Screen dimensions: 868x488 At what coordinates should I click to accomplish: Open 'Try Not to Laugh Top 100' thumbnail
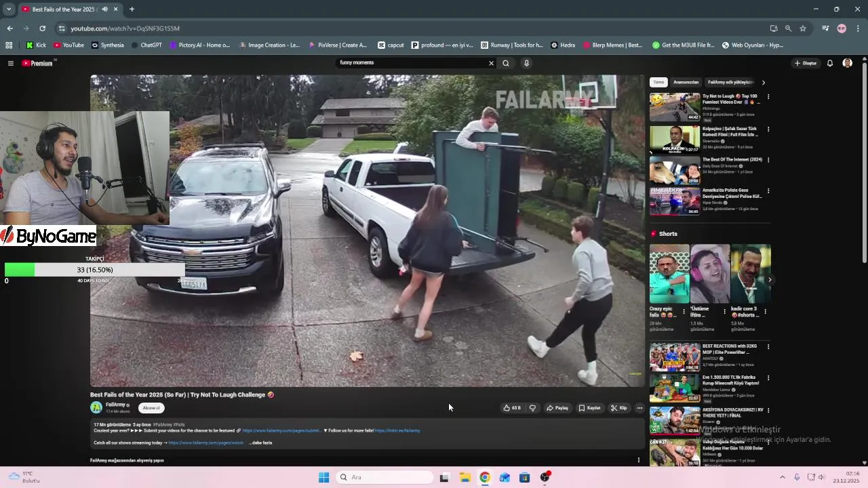click(675, 107)
